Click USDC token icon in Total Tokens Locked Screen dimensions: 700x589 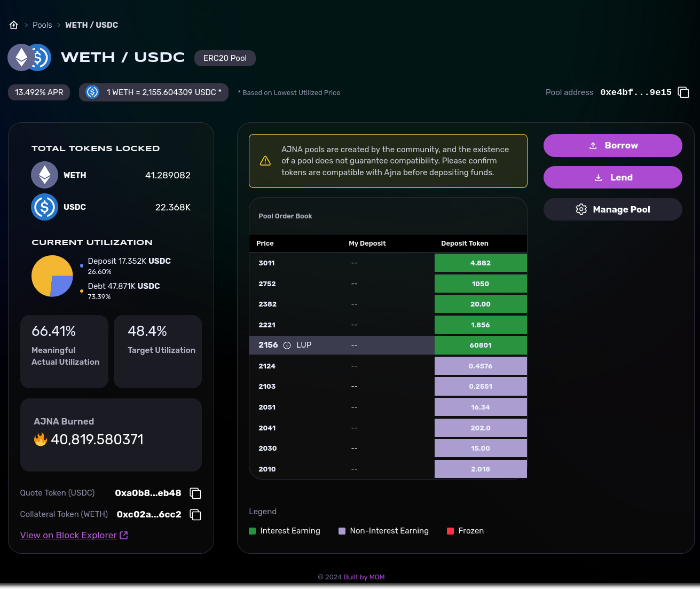pos(45,207)
